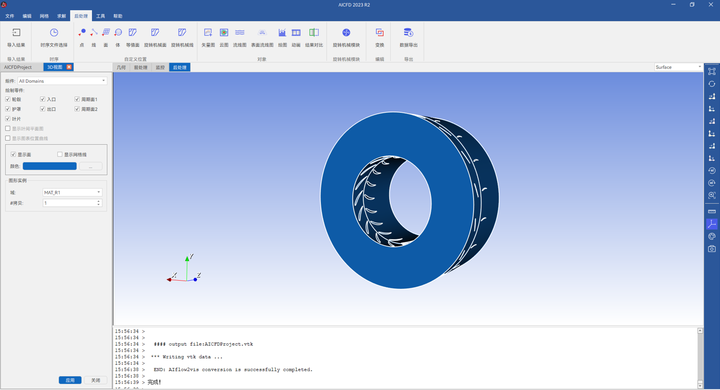The width and height of the screenshot is (720, 390).
Task: Click the 结果对比 results comparison icon
Action: coord(314,33)
